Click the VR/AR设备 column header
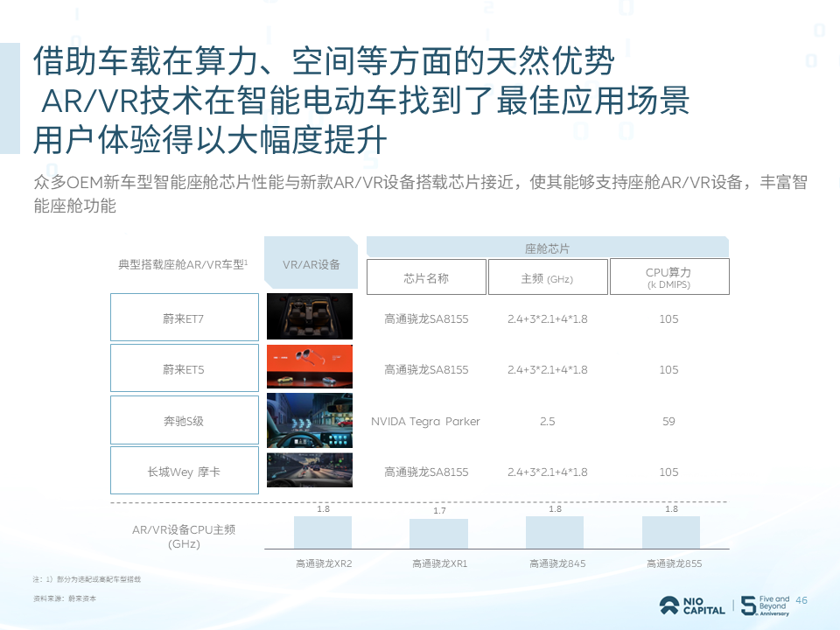The width and height of the screenshot is (840, 630). point(311,263)
